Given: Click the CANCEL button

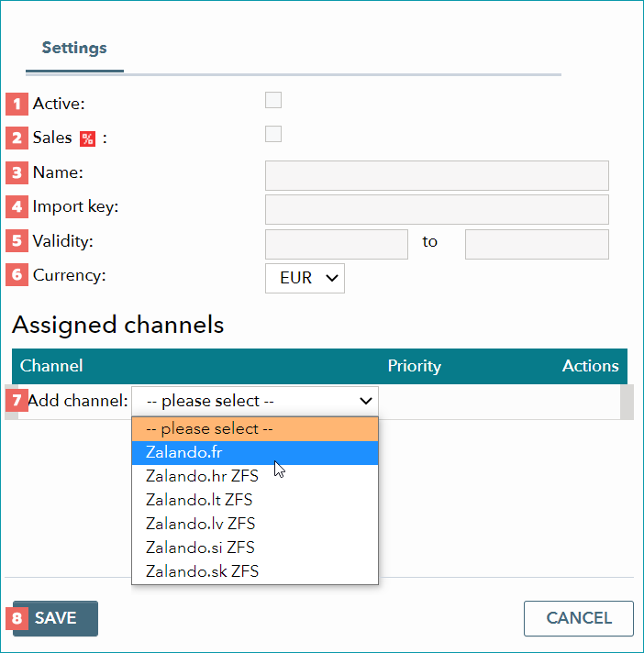Looking at the screenshot, I should tap(579, 618).
